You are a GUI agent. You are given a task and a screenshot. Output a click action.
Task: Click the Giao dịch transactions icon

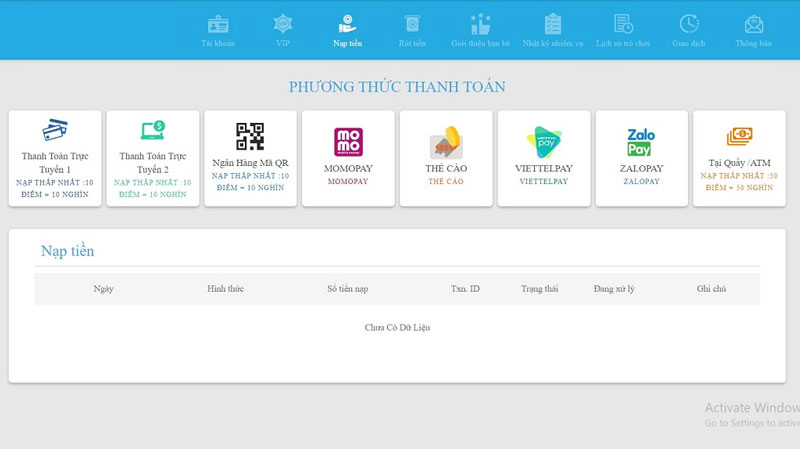tap(688, 24)
